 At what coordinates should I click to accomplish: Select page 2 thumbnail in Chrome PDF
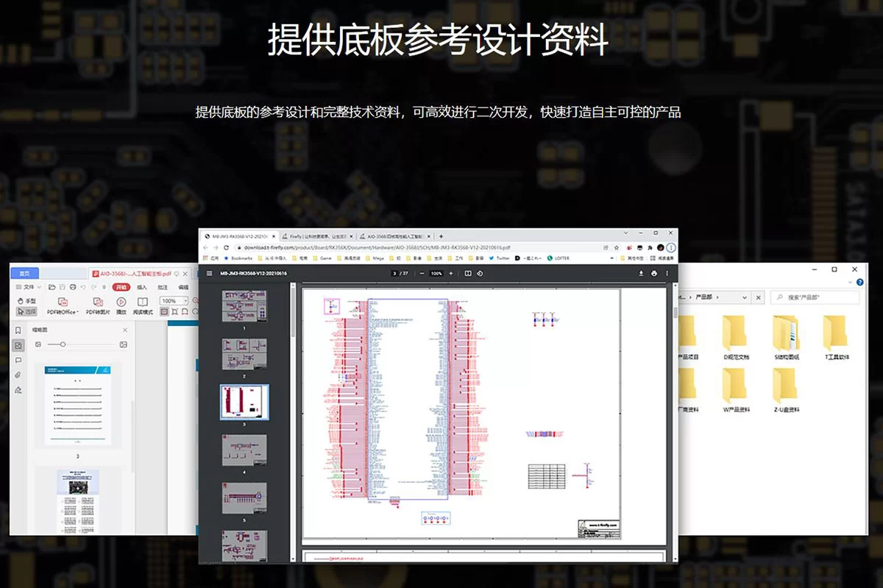(244, 354)
